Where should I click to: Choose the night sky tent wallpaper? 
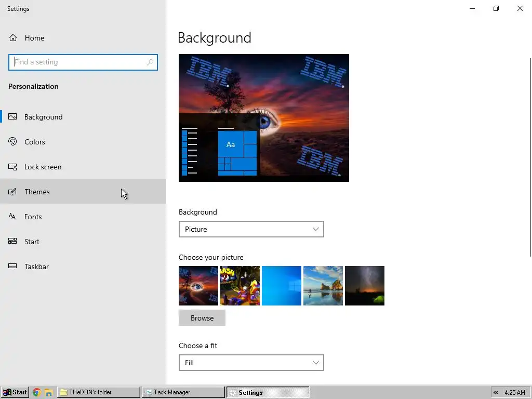(x=365, y=286)
